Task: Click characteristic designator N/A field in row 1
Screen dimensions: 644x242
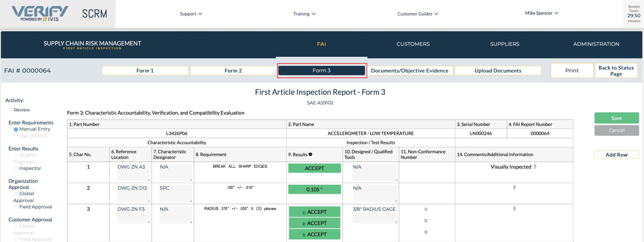Action: pos(176,172)
